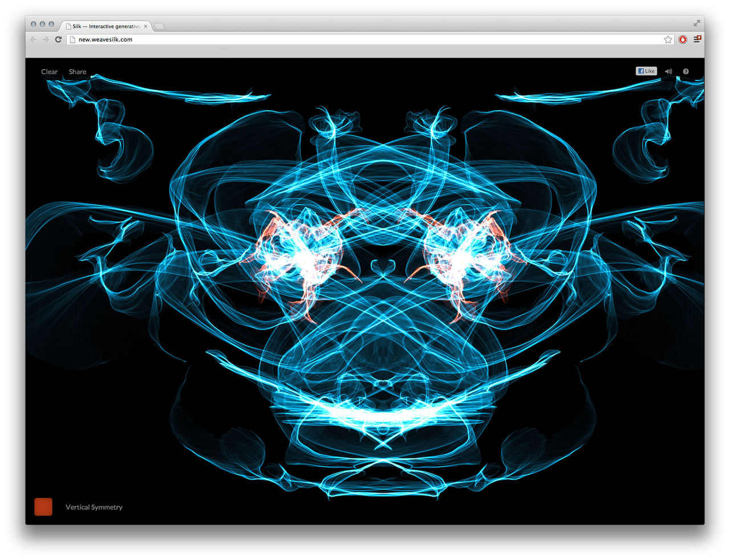Open the Chrome menu icon
The height and width of the screenshot is (560, 730).
(697, 39)
